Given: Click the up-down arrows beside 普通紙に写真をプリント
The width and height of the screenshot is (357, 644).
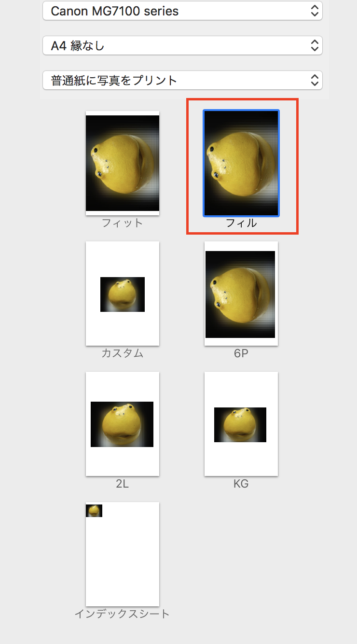Looking at the screenshot, I should click(x=315, y=80).
